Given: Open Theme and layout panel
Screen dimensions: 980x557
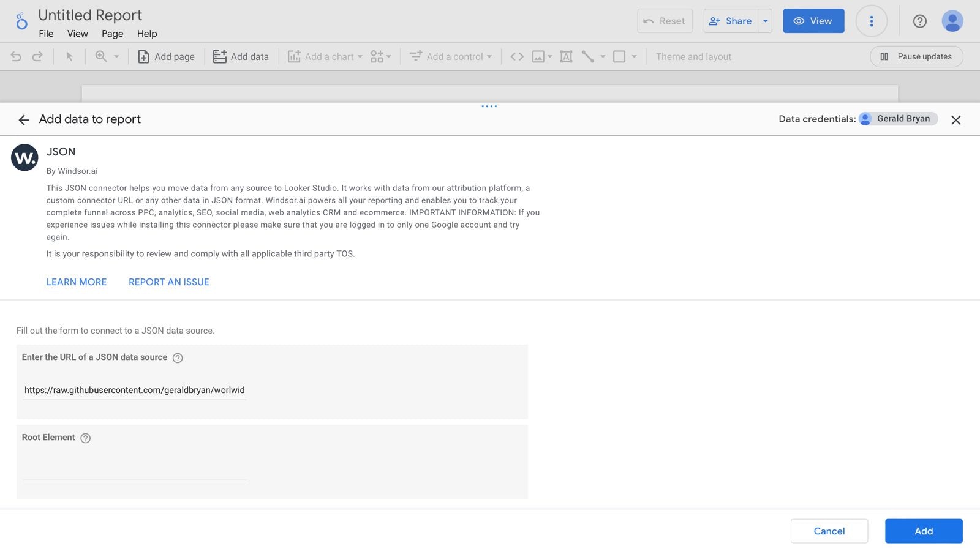Looking at the screenshot, I should [x=693, y=56].
